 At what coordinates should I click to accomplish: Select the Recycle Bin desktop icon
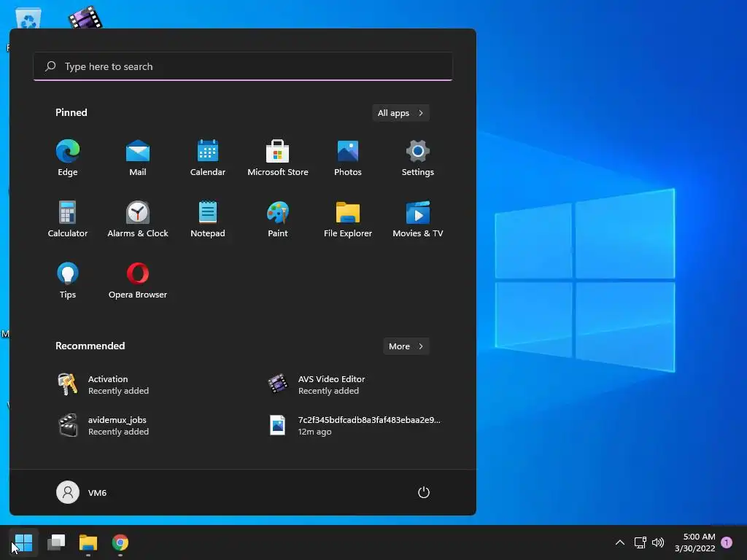point(28,18)
